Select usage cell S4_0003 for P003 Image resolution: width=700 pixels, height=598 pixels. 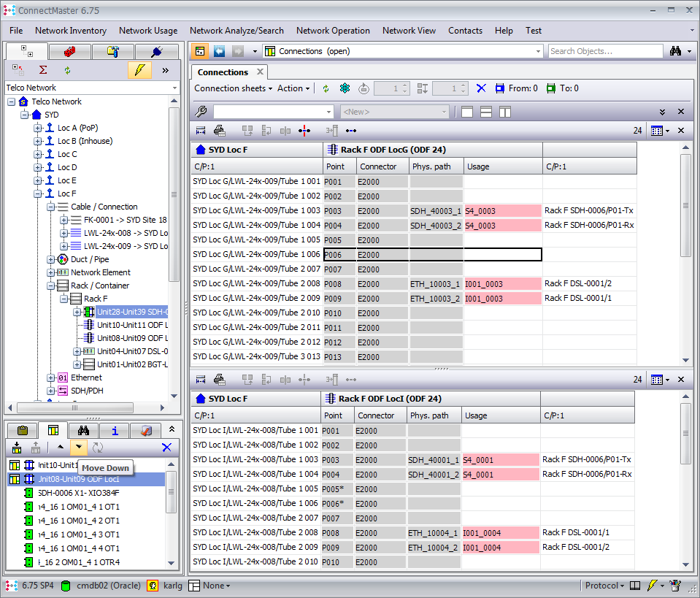pos(503,211)
